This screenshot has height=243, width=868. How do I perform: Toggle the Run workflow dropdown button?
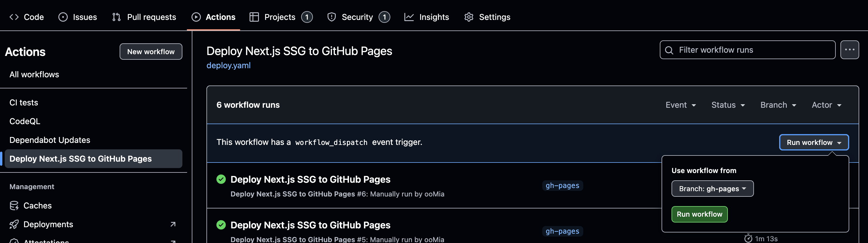click(x=814, y=142)
